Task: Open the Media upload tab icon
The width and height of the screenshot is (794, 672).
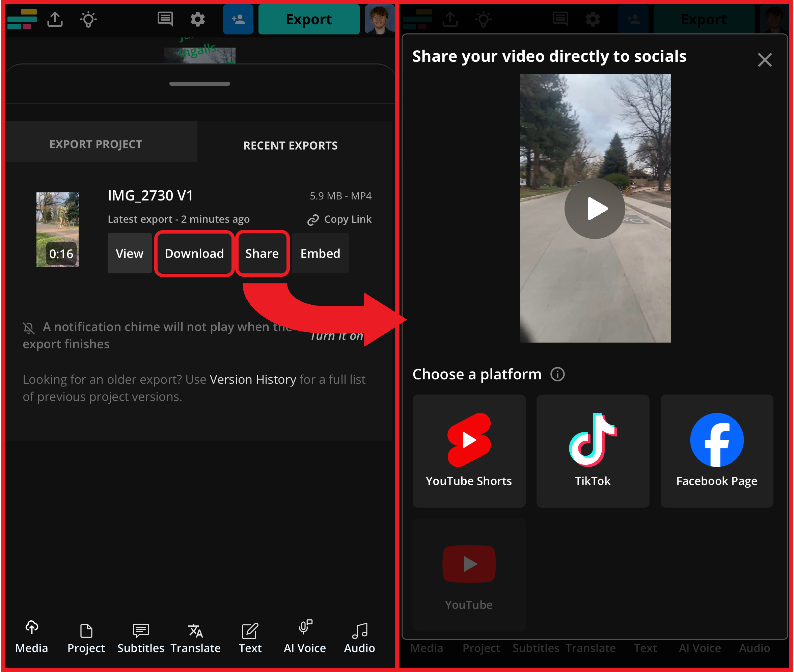Action: coord(32,627)
